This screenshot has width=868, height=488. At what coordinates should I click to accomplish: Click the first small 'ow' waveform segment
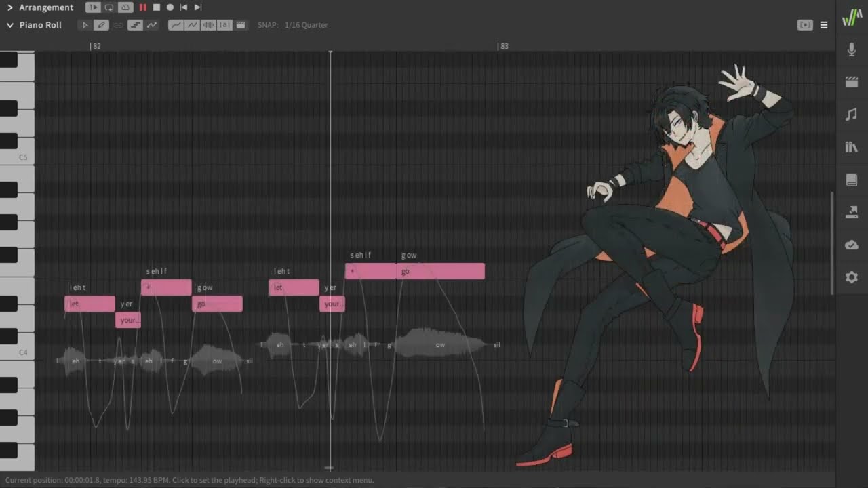[x=217, y=361]
